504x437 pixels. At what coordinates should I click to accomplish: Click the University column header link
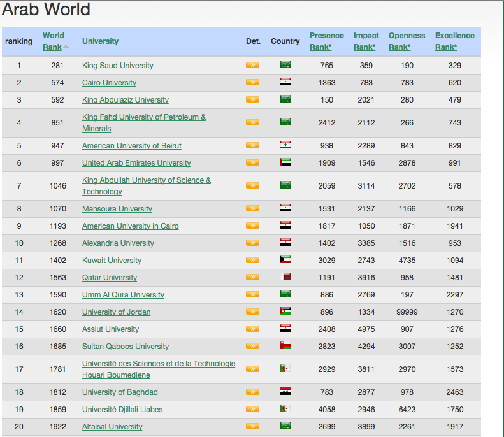(100, 41)
